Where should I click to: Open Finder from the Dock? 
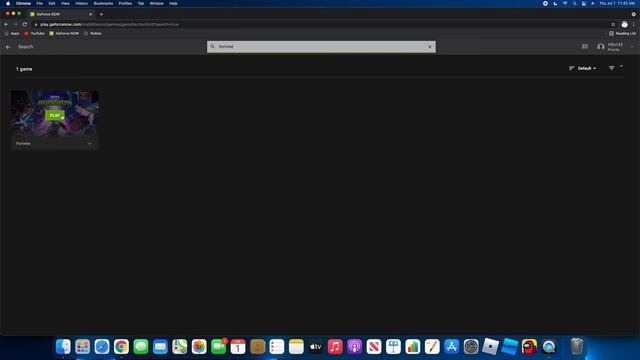pyautogui.click(x=63, y=347)
